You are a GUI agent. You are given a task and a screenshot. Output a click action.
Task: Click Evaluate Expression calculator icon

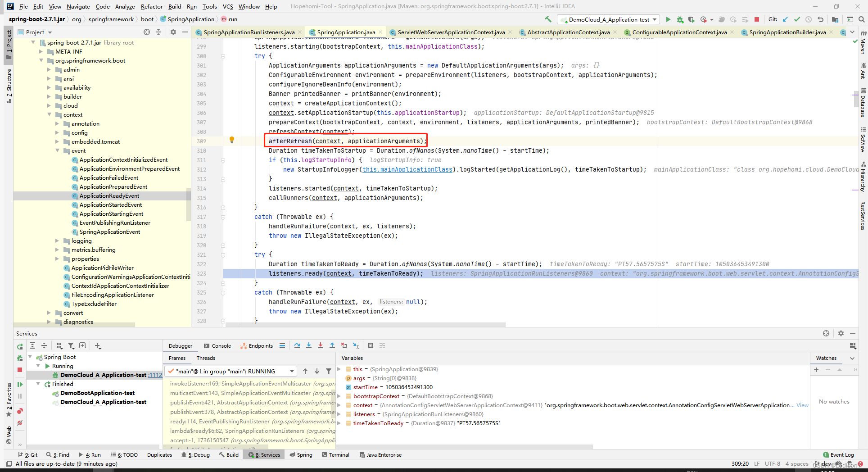pyautogui.click(x=371, y=345)
